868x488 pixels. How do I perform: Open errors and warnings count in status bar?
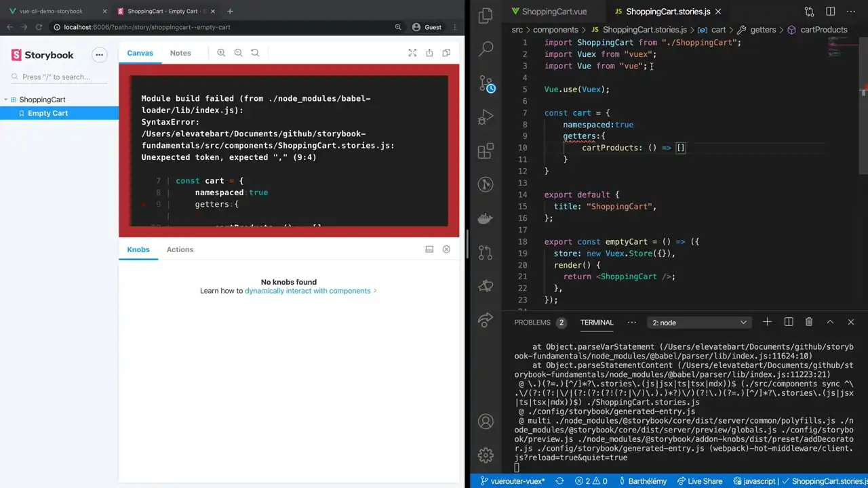pyautogui.click(x=591, y=481)
